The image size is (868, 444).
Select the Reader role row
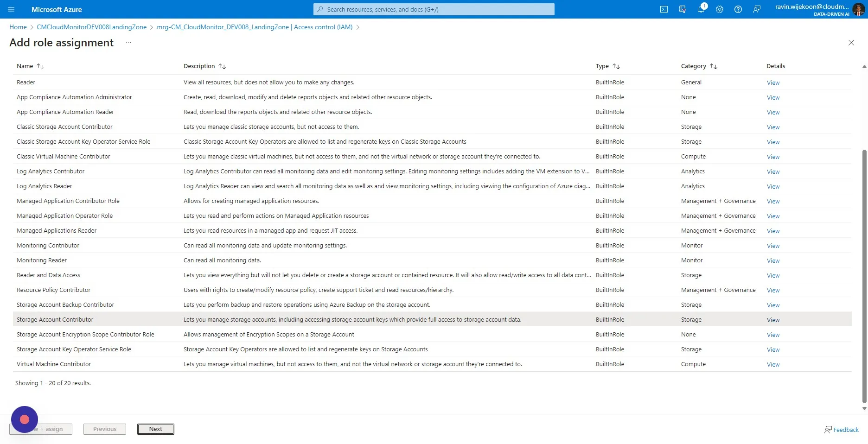(432, 82)
